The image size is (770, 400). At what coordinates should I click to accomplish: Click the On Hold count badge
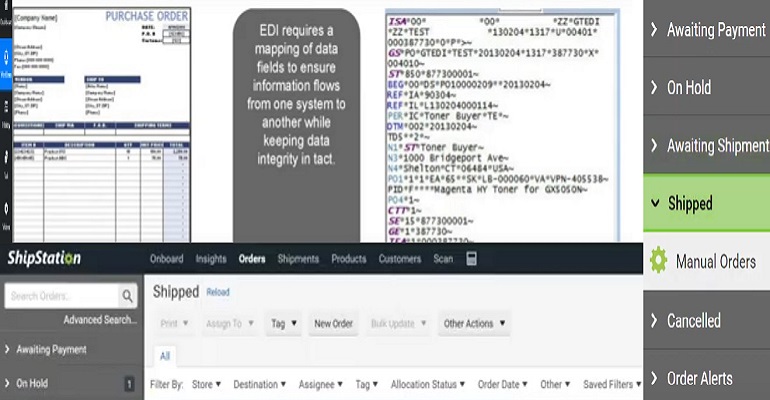coord(130,383)
